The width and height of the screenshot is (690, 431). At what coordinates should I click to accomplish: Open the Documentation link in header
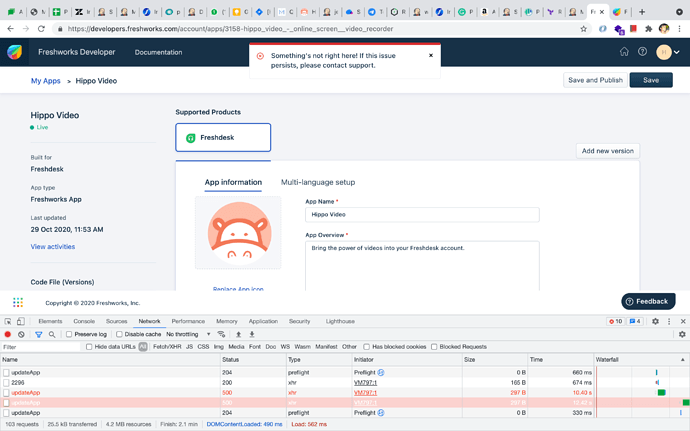pyautogui.click(x=158, y=52)
